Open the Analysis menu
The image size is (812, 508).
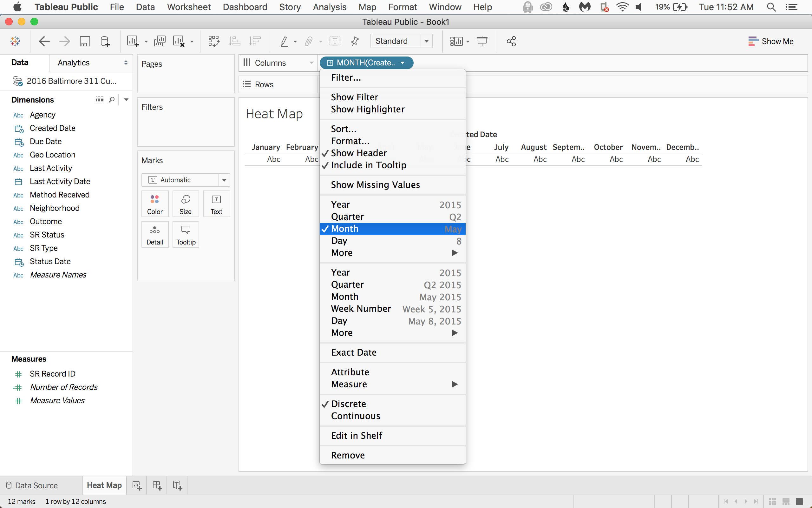(x=330, y=7)
